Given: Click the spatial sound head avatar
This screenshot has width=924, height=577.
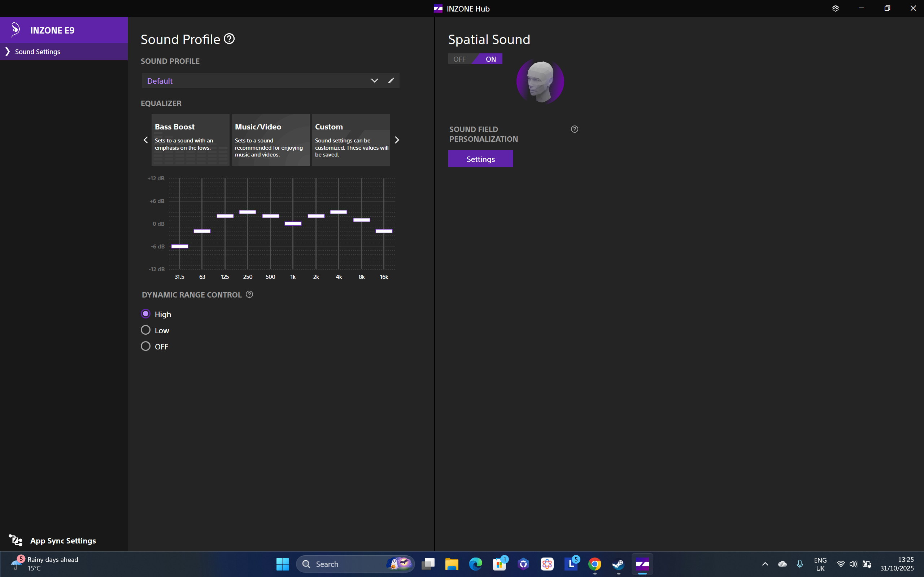Looking at the screenshot, I should [x=540, y=81].
